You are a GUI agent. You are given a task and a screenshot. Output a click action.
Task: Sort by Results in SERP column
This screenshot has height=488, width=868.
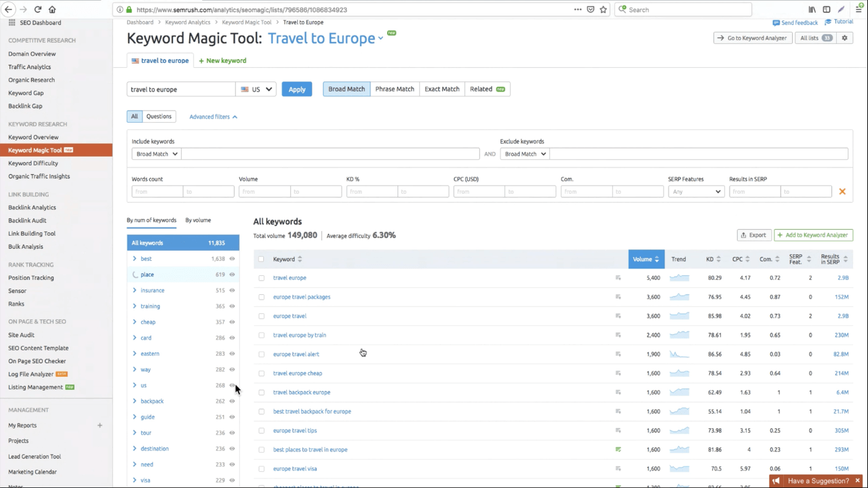(834, 259)
